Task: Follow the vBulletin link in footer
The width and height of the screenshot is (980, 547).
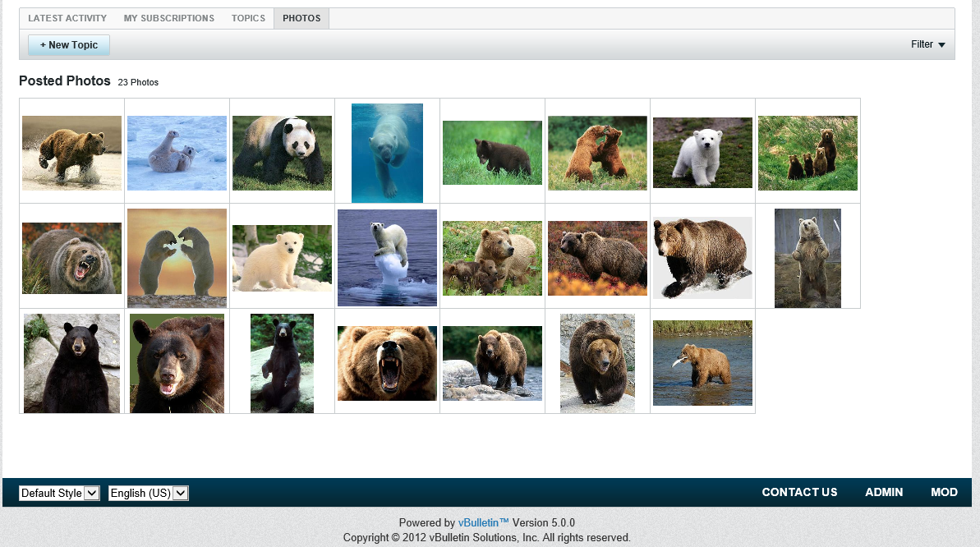Action: (x=483, y=522)
